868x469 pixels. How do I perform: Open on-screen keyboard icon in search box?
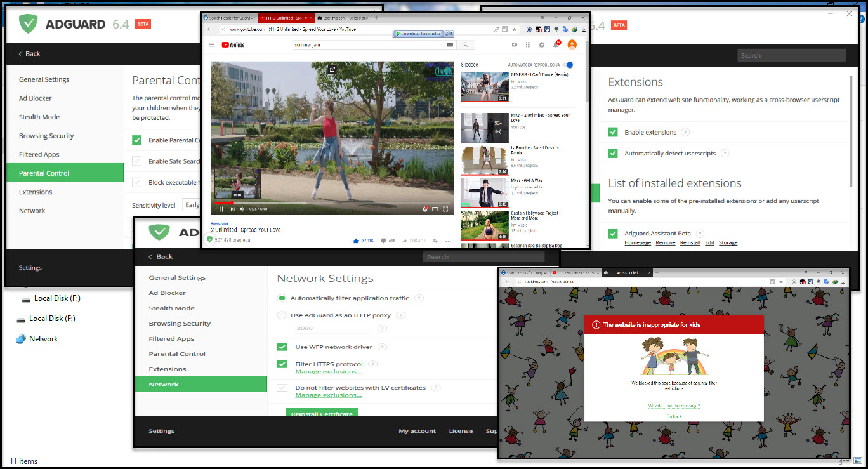[450, 45]
